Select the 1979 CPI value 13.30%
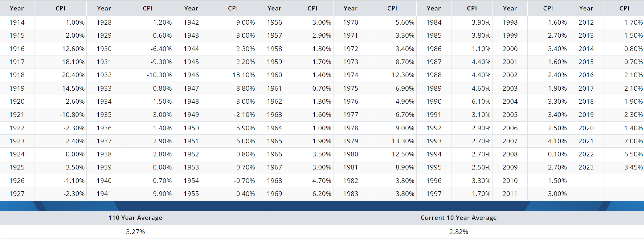This screenshot has height=239, width=644. (x=403, y=141)
